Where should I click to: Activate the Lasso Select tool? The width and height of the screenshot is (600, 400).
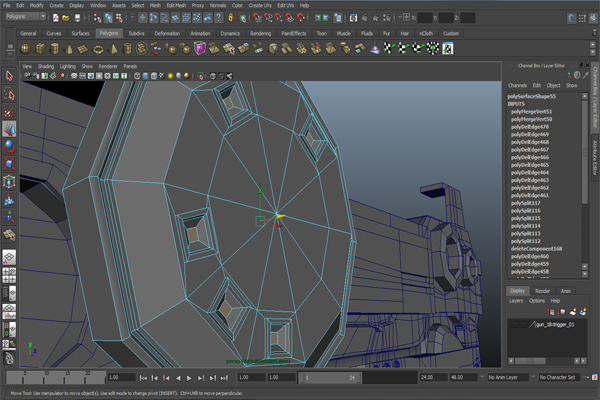click(9, 94)
